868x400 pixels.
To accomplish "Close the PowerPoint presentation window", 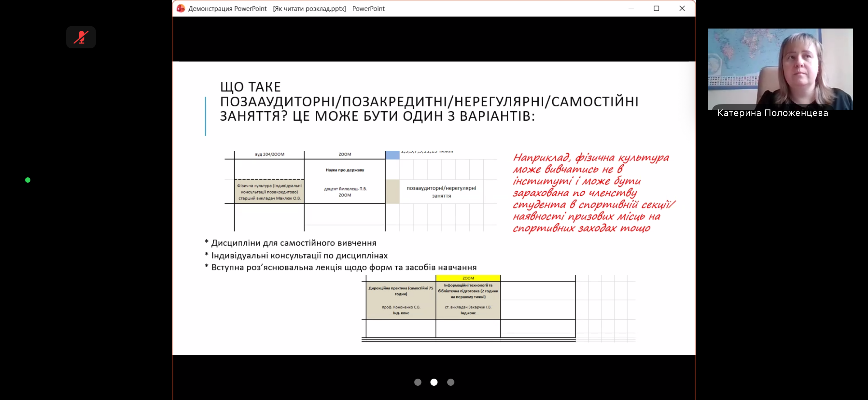I will coord(682,8).
